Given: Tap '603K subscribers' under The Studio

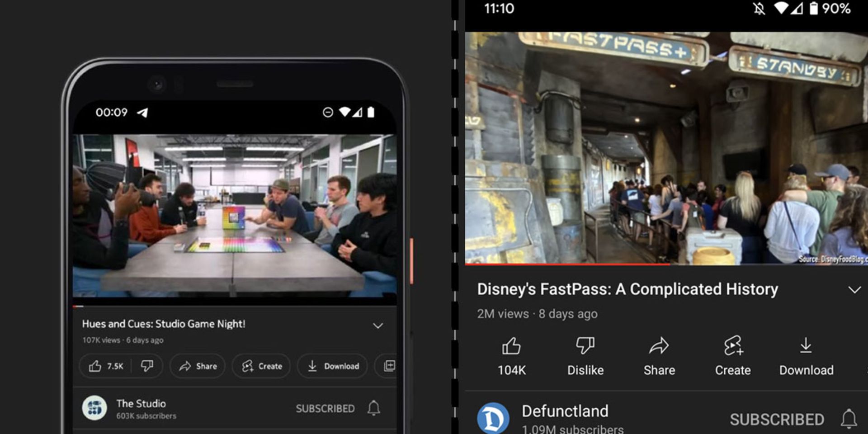Looking at the screenshot, I should coord(146,416).
